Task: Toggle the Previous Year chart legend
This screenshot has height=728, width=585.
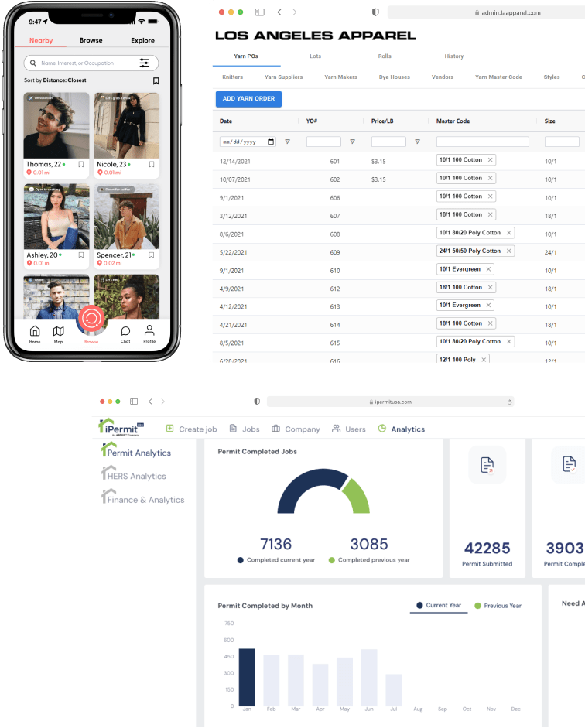Action: [x=498, y=606]
